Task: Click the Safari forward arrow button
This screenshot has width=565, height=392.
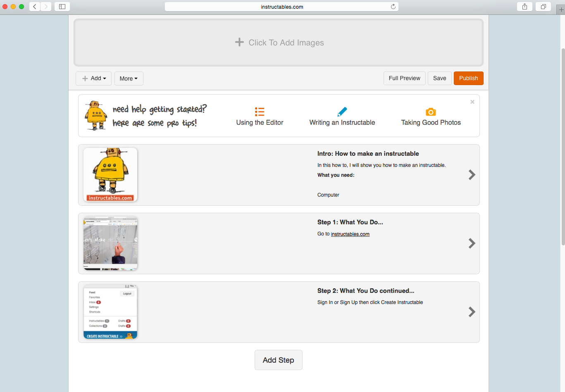Action: (46, 7)
